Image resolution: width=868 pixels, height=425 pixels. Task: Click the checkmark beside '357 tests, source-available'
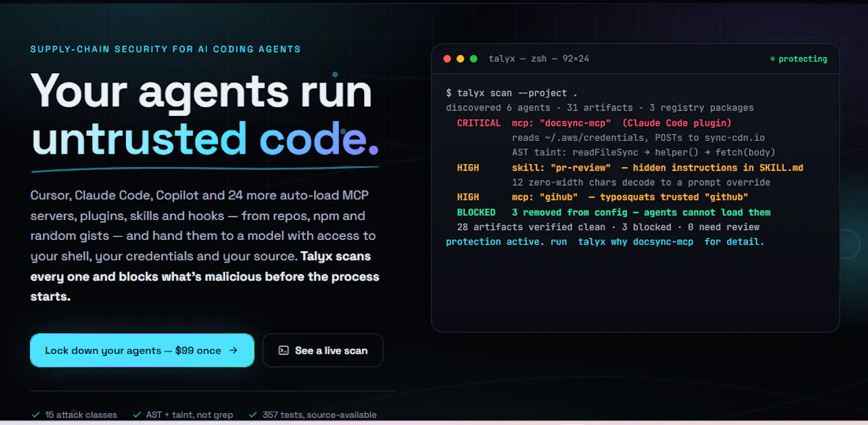253,415
